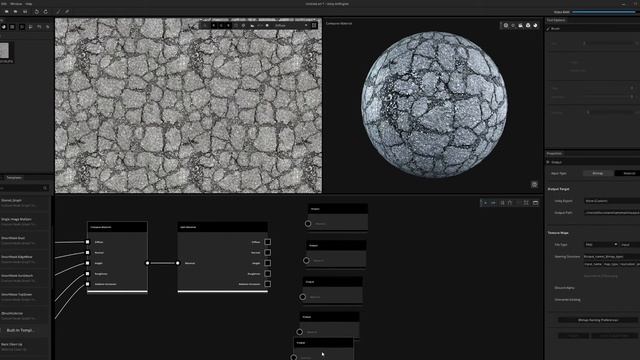
Task: Click the save icon left of Undo
Action: (25, 12)
